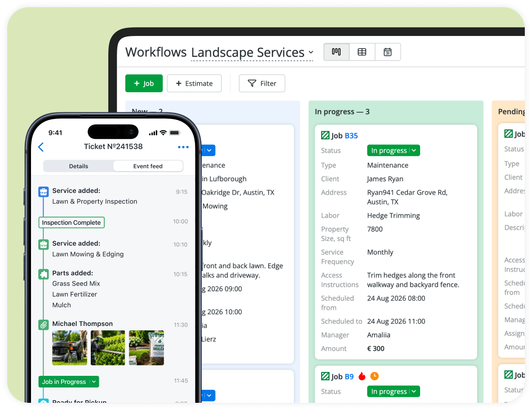Open the premium mulch bag photo thumbnail

tap(146, 348)
